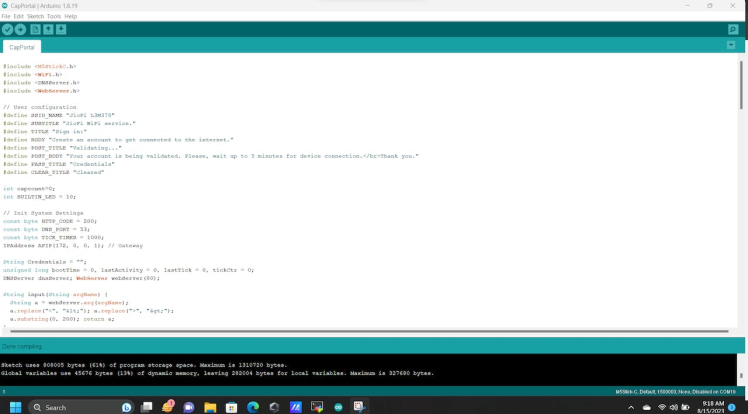The width and height of the screenshot is (748, 414).
Task: Open the orange taskbar app with notification badge
Action: click(167, 407)
